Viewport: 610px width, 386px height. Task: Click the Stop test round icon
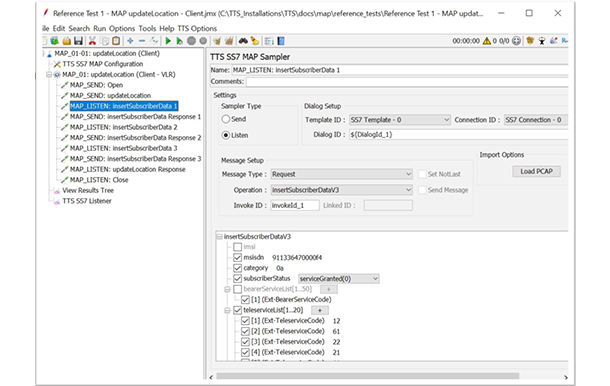click(191, 41)
